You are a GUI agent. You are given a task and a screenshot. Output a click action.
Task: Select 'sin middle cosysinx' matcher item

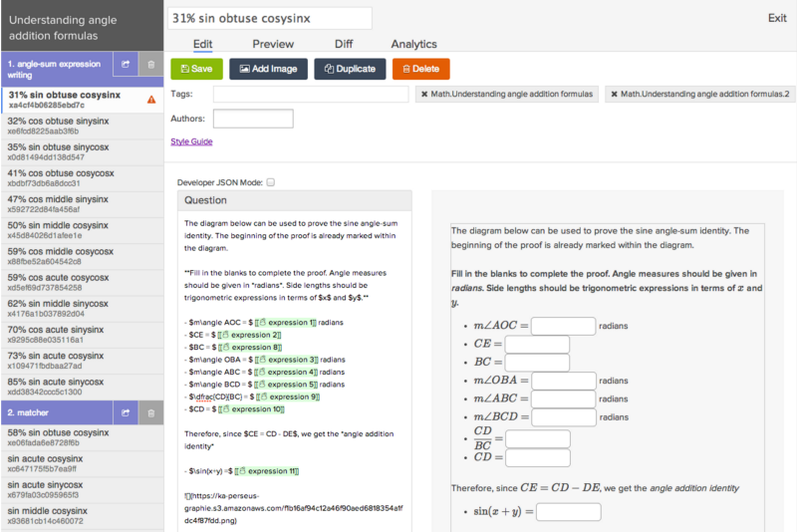83,516
